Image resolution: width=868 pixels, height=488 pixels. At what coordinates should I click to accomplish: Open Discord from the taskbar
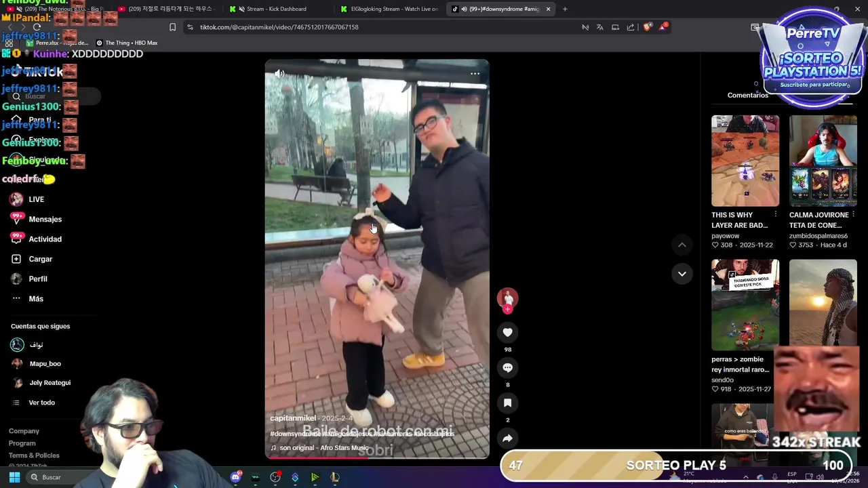tap(235, 477)
